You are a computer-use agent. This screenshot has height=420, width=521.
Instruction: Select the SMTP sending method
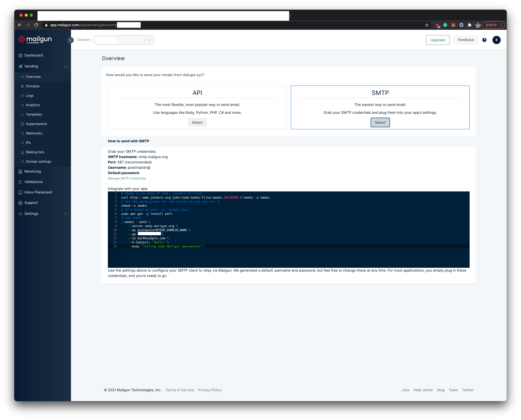(380, 123)
